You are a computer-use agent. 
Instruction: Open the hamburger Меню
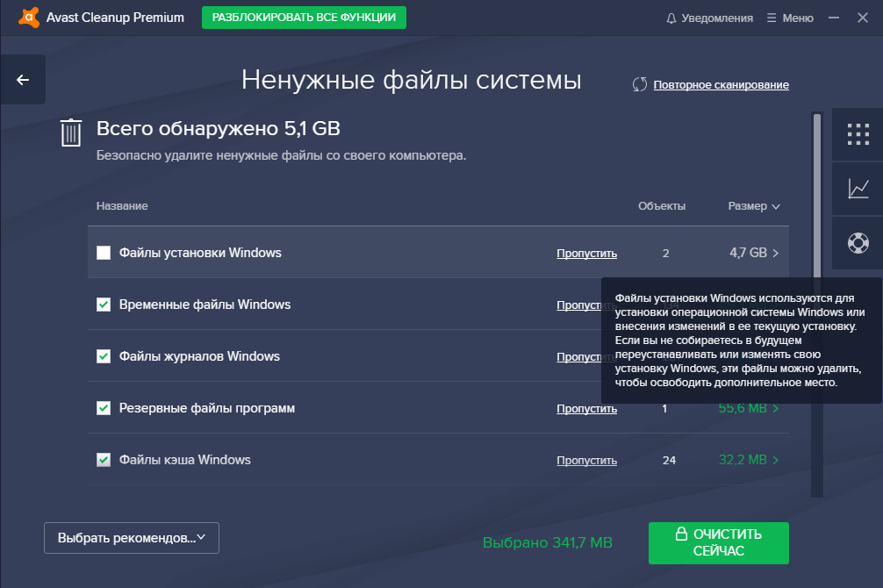coord(790,18)
